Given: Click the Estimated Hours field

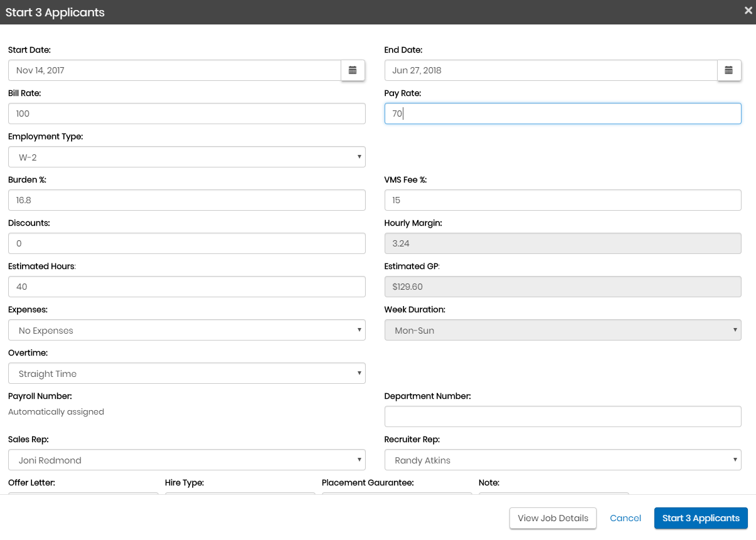Looking at the screenshot, I should (186, 287).
